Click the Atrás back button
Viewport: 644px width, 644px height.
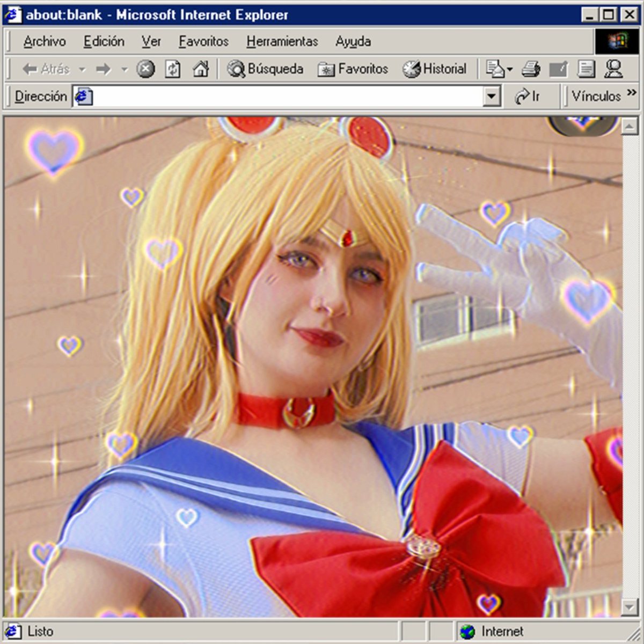pos(46,69)
